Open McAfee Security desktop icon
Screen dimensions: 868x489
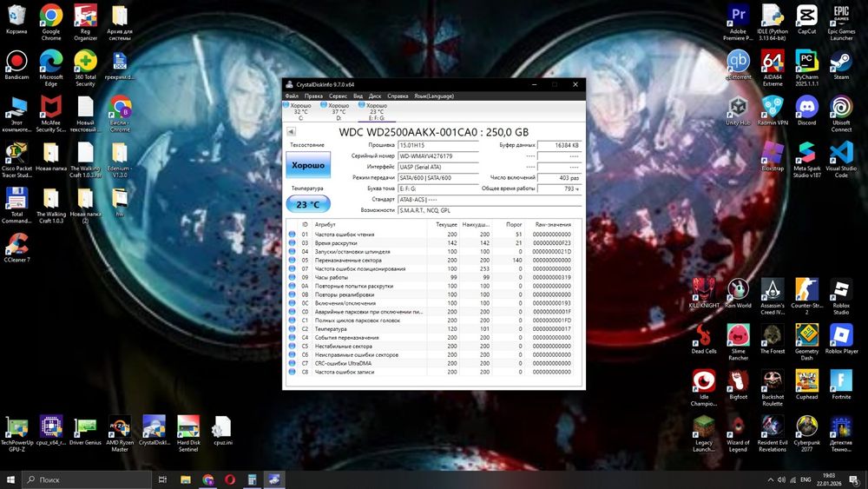pyautogui.click(x=51, y=114)
